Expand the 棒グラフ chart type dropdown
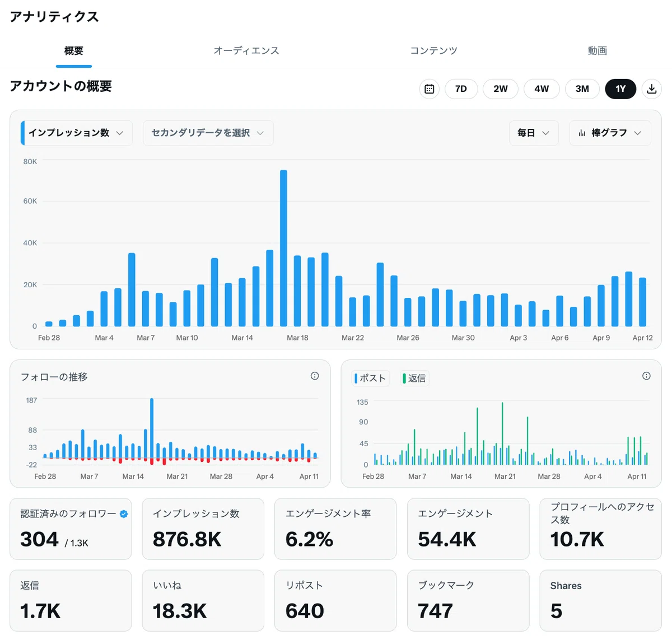Viewport: 672px width, 640px height. [610, 133]
